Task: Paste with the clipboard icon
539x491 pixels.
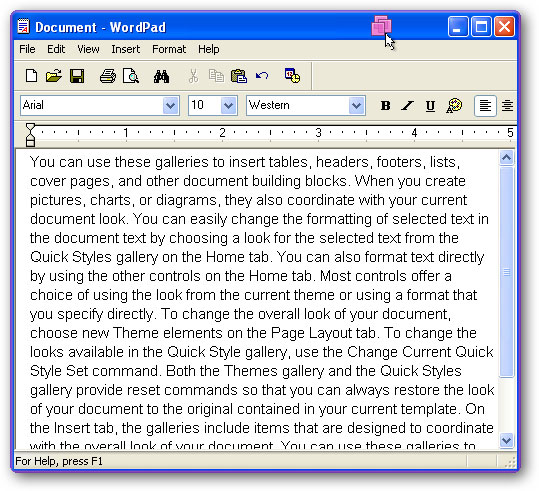Action: pos(239,76)
